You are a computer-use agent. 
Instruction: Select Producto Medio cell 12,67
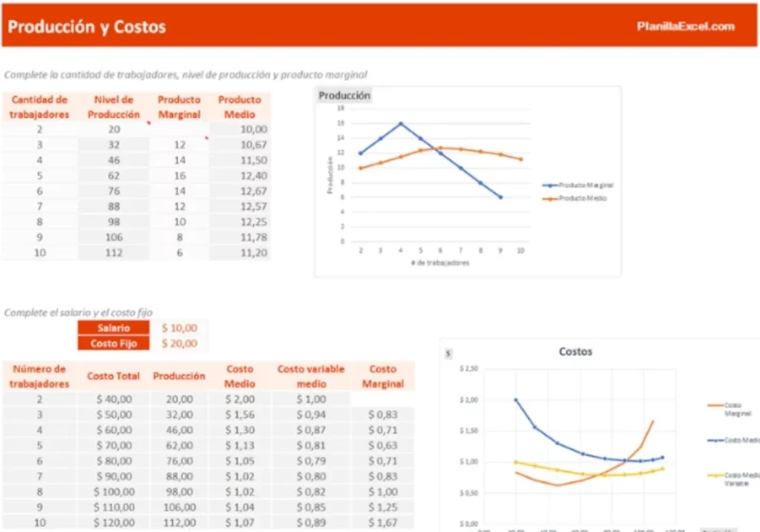(240, 191)
